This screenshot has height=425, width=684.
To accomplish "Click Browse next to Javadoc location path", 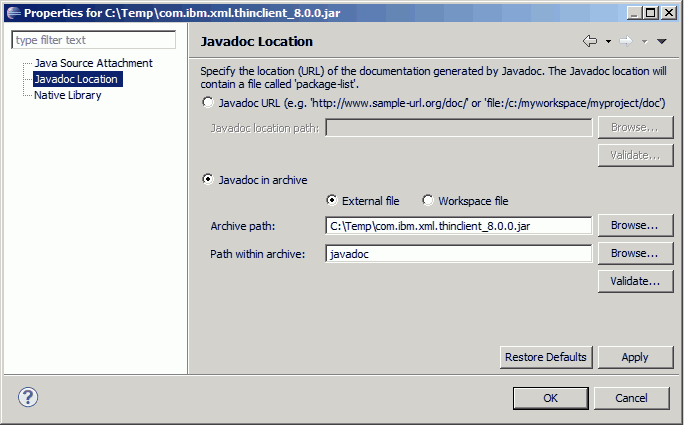I will point(635,127).
